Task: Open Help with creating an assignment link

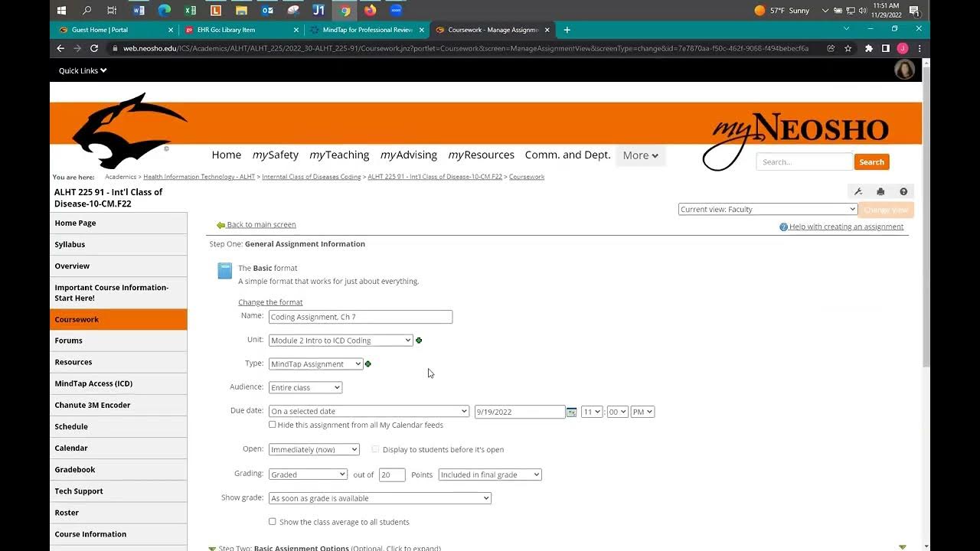Action: click(846, 227)
